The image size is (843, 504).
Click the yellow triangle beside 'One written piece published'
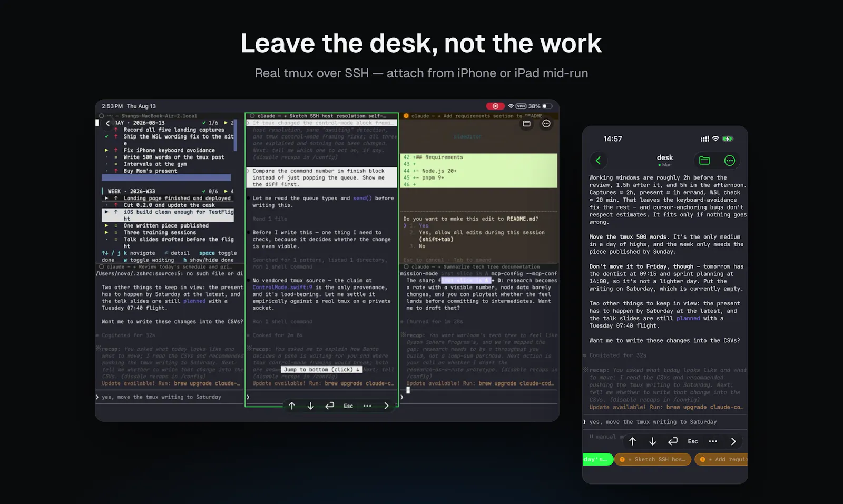(x=107, y=225)
